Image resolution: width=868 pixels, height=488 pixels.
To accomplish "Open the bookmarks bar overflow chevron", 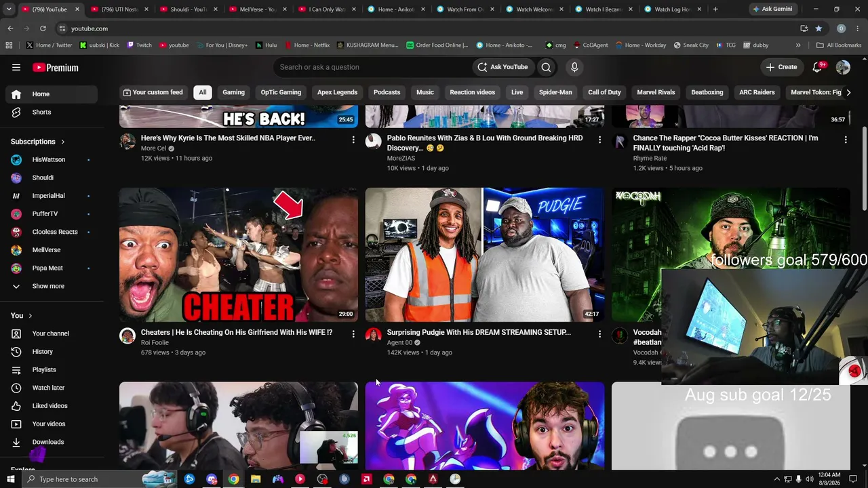I will coord(798,45).
